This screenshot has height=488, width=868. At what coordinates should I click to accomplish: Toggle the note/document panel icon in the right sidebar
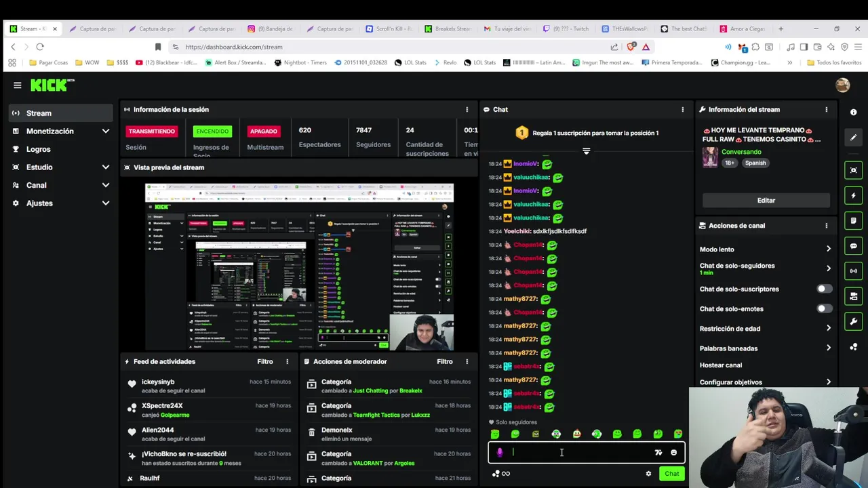[x=854, y=220]
